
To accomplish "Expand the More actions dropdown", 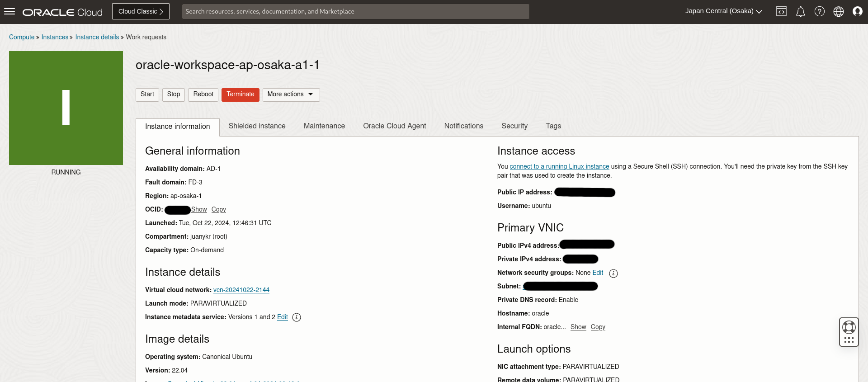I will tap(291, 94).
